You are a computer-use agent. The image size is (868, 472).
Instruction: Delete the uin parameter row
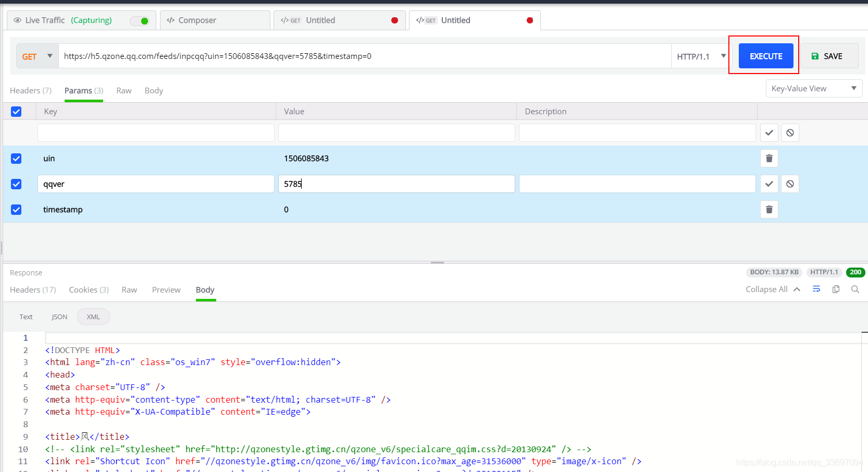tap(769, 158)
